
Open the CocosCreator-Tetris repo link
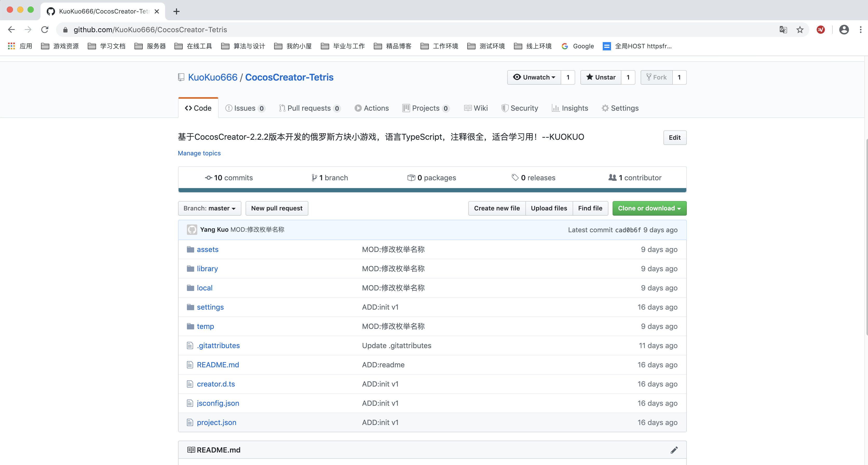tap(289, 77)
